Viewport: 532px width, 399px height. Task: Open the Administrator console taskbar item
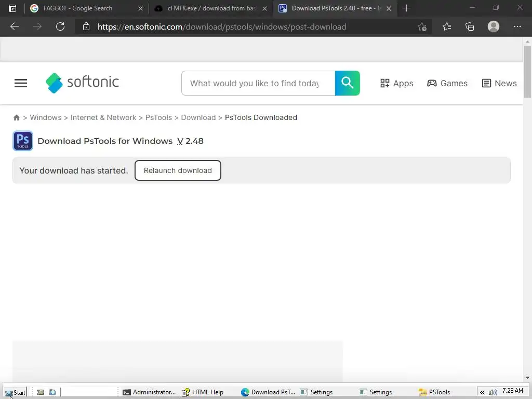click(x=149, y=392)
